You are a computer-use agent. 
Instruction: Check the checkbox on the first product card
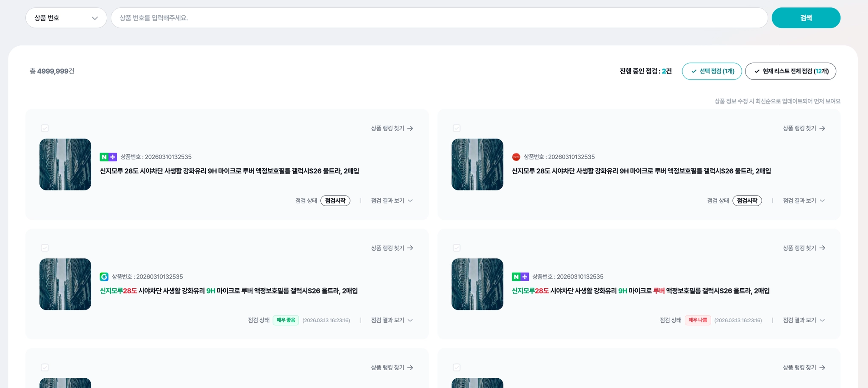[45, 128]
